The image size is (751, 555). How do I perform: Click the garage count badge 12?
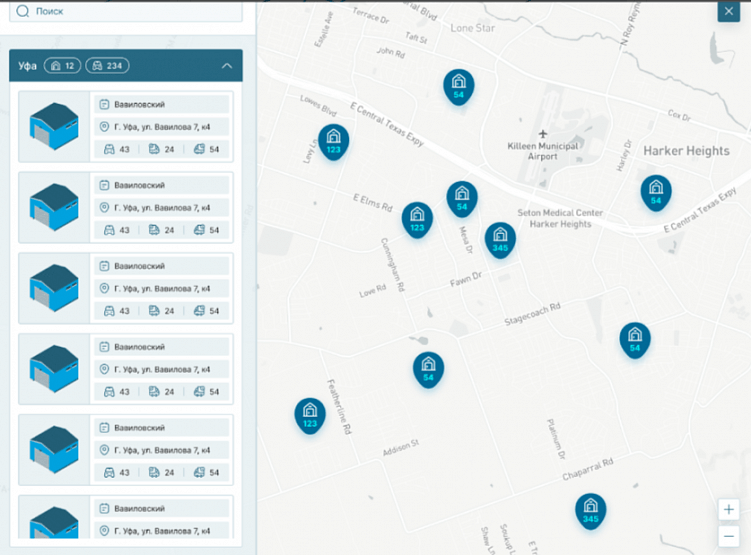[62, 66]
